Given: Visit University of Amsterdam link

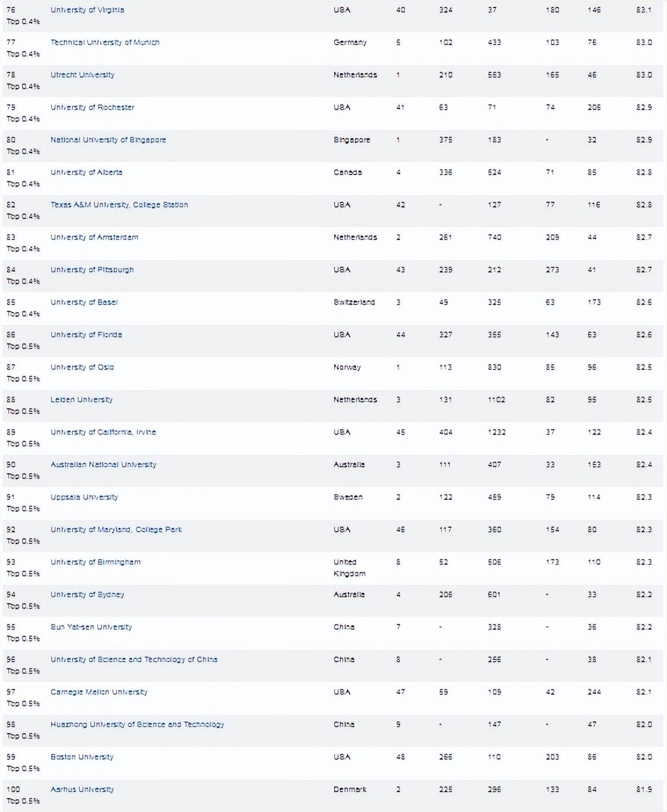Looking at the screenshot, I should tap(94, 237).
